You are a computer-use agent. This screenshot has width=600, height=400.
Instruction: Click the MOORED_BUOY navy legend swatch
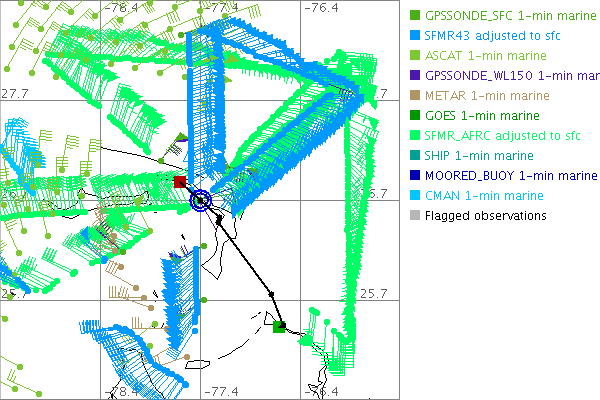click(x=414, y=176)
